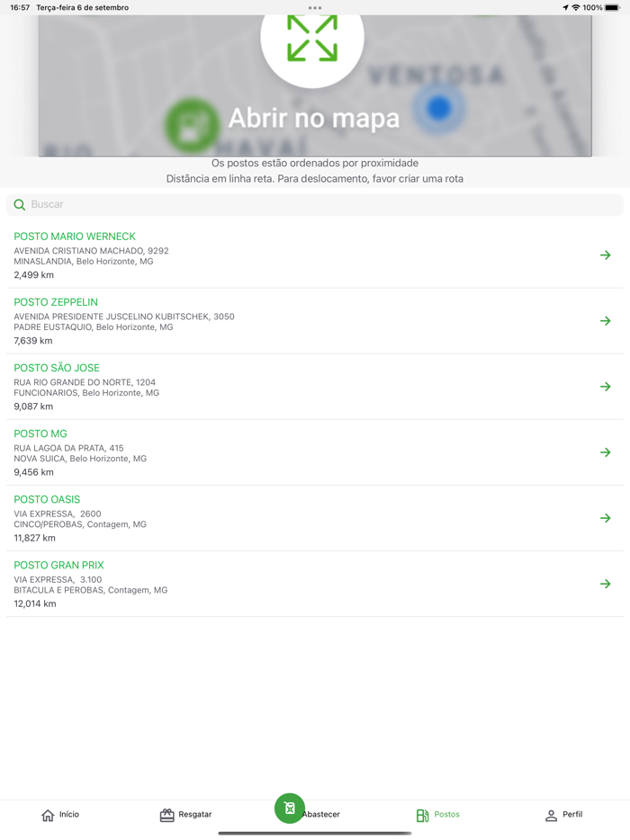Click 'CINCO/PEROBAS, Contagem, MG' line
The height and width of the screenshot is (840, 630).
[80, 524]
